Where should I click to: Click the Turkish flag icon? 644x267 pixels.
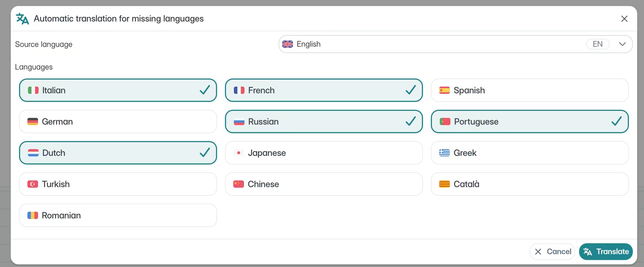click(33, 184)
